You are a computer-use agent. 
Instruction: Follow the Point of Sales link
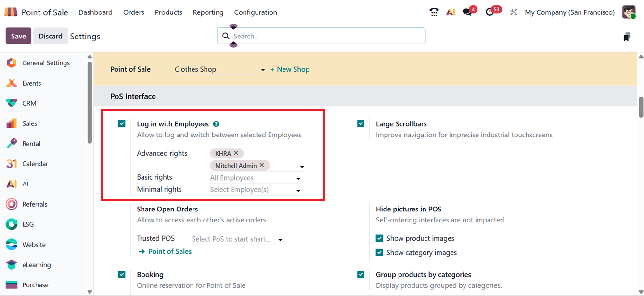point(169,251)
